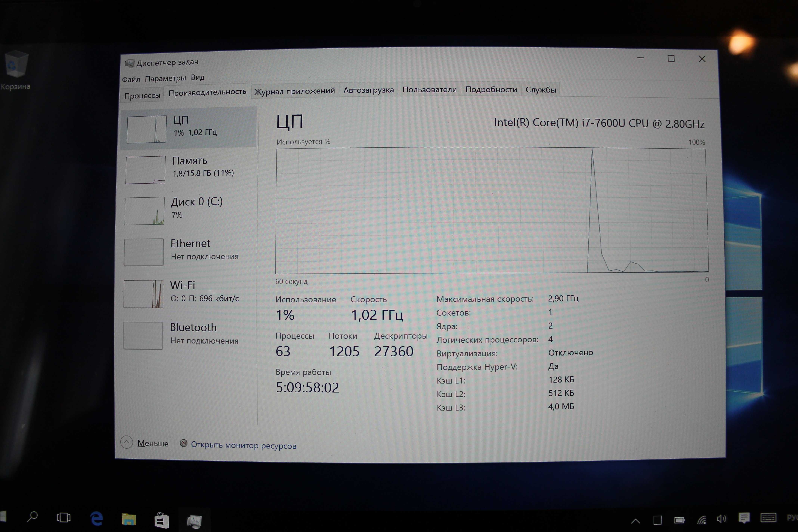Viewport: 798px width, 532px height.
Task: Click the uptime value 5:09:58:02
Action: 307,387
